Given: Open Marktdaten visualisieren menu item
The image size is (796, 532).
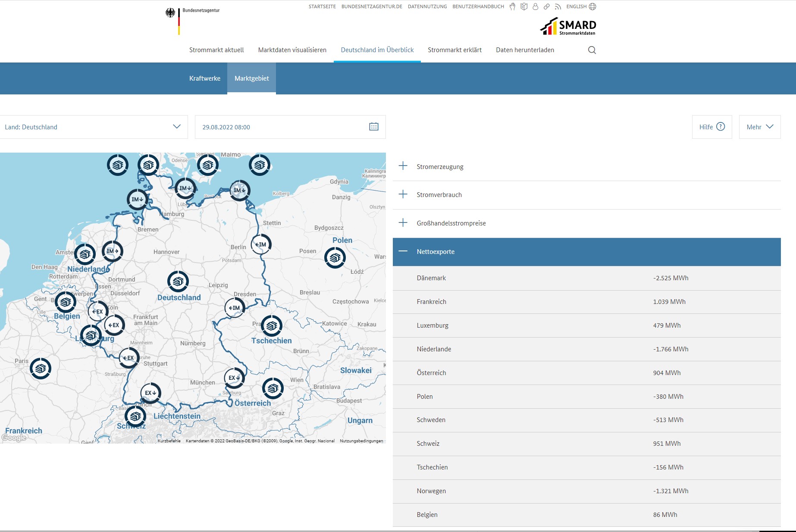Looking at the screenshot, I should tap(292, 50).
